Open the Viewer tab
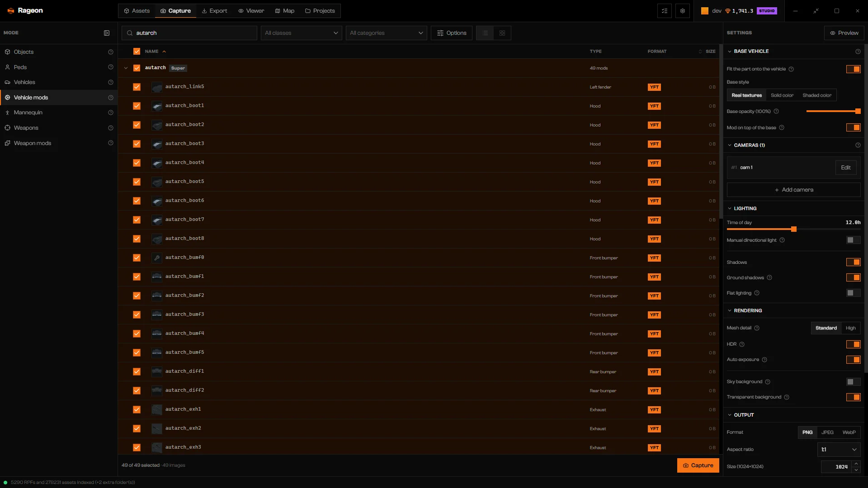Image resolution: width=868 pixels, height=488 pixels. point(251,11)
